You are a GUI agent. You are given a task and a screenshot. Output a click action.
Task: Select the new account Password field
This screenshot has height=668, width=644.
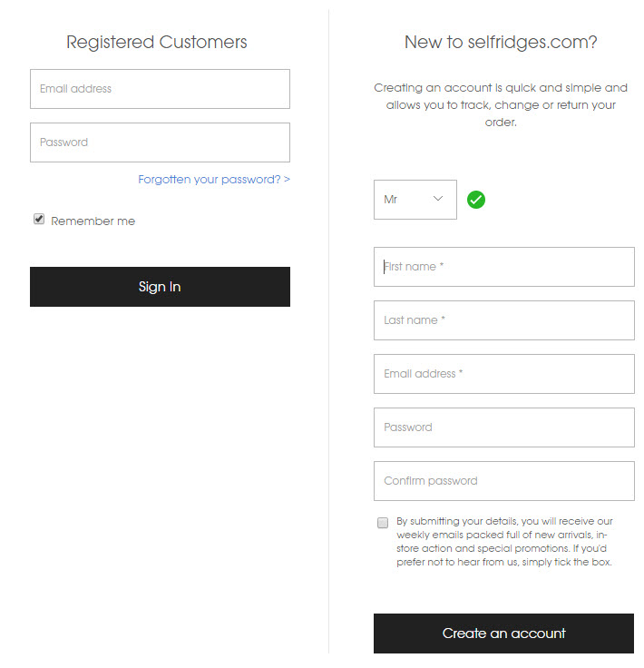click(504, 427)
